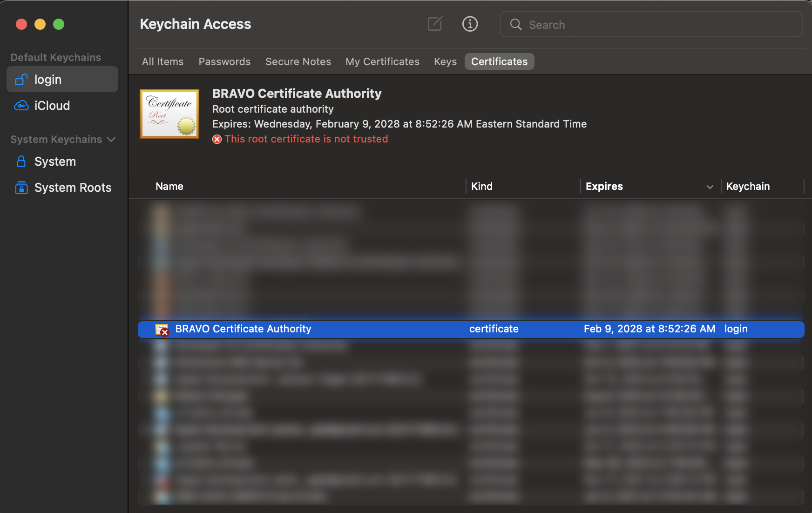Select the login keychain lock icon

pyautogui.click(x=21, y=79)
